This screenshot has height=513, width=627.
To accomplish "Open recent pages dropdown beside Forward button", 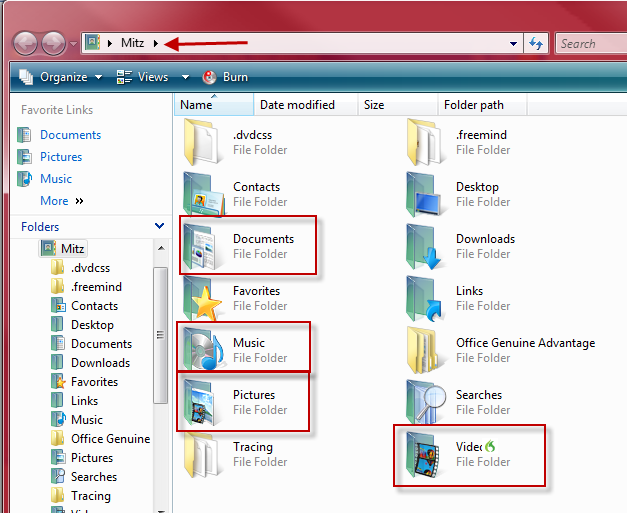I will [x=73, y=44].
